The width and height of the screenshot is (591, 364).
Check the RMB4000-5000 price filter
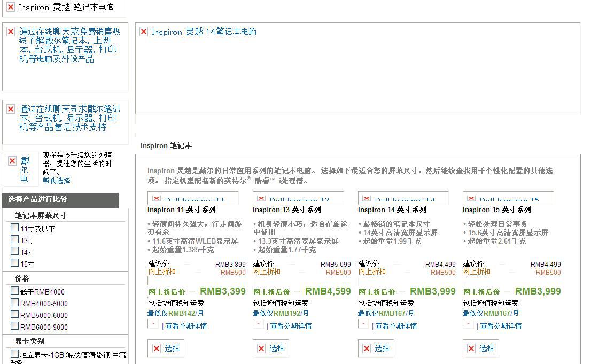[15, 302]
